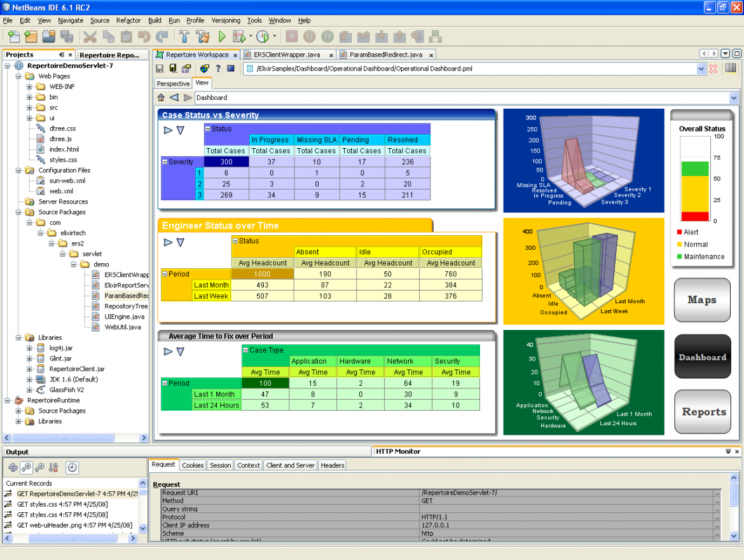Screen dimensions: 744x560
Task: Open the Operational Dashboard path dropdown
Action: tap(701, 69)
